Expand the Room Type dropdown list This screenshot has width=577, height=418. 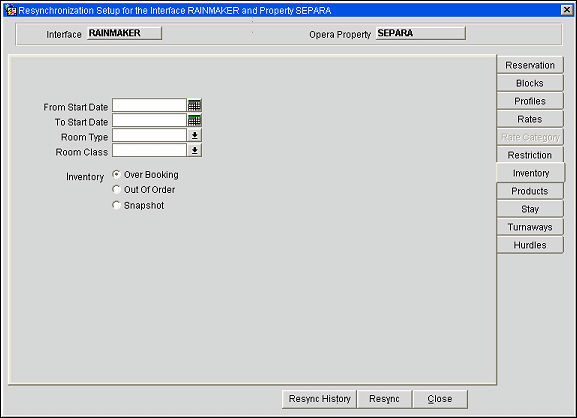click(x=195, y=135)
